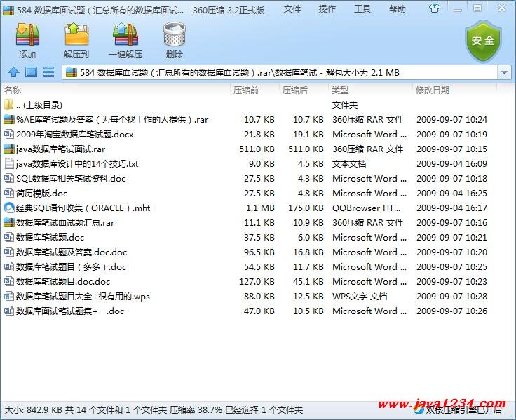Click the 127.0 KB pre-compression size

(257, 281)
